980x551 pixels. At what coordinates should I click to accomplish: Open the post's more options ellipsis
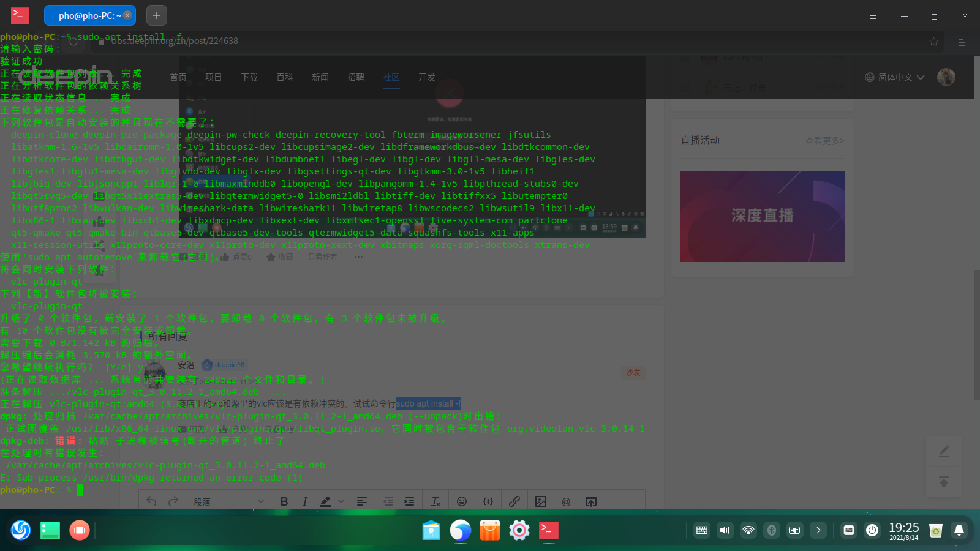[x=358, y=257]
